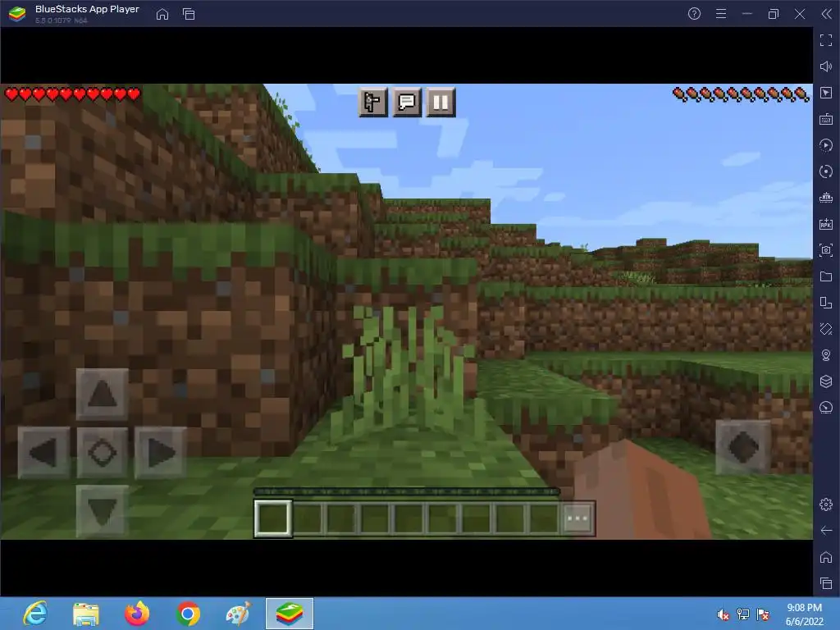The image size is (840, 630).
Task: Open File Explorer from taskbar
Action: (x=85, y=614)
